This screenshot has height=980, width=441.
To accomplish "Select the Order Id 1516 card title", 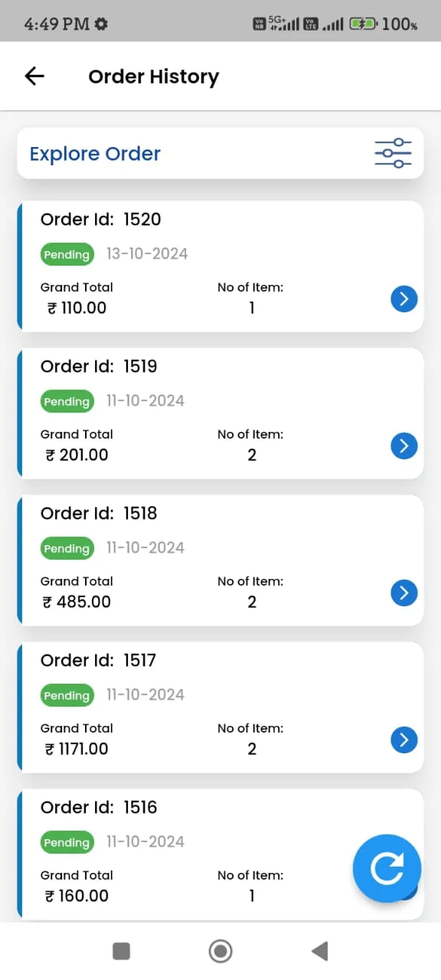I will tap(99, 807).
